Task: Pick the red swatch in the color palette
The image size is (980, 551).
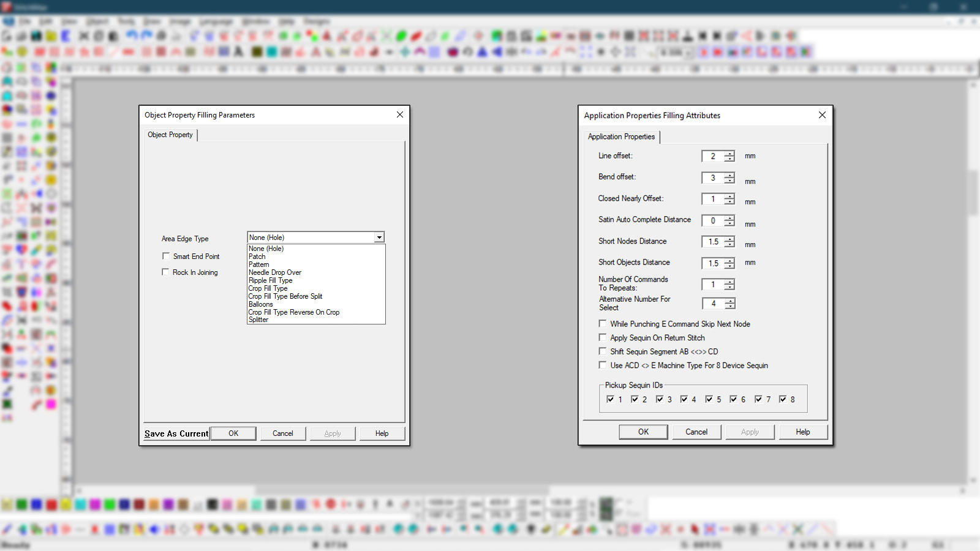Action: (51, 504)
